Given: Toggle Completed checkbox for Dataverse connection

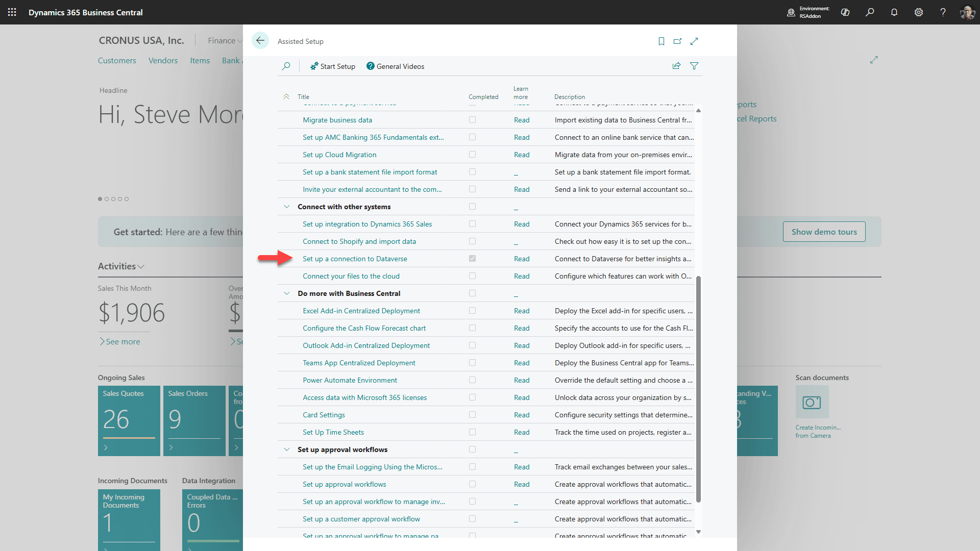Looking at the screenshot, I should (x=472, y=259).
